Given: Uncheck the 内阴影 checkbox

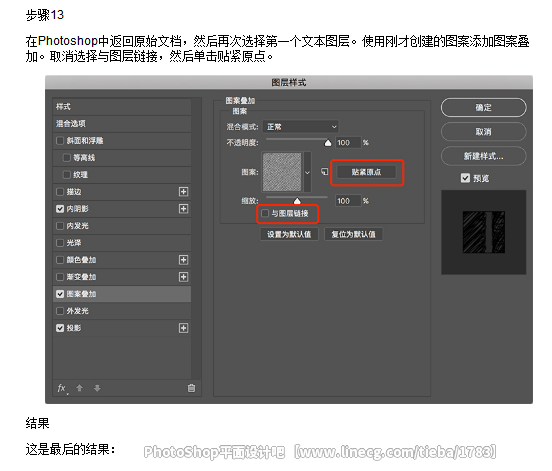Looking at the screenshot, I should [x=60, y=209].
